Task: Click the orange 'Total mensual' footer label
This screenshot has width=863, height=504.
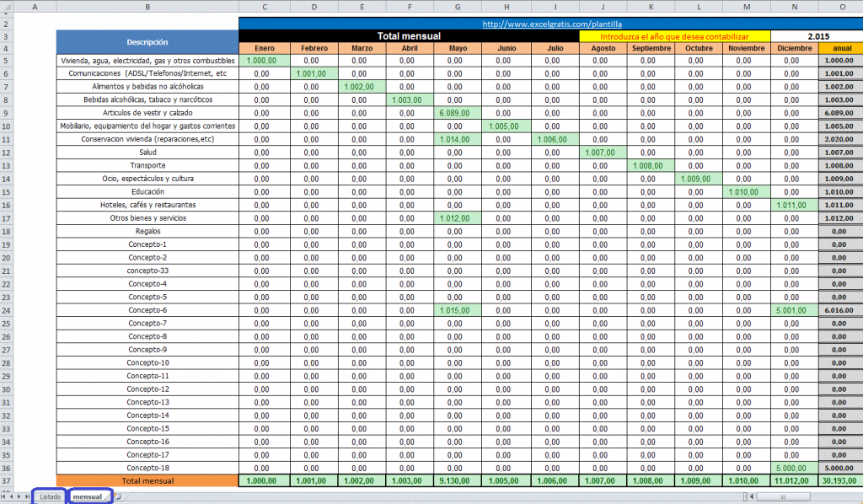Action: pos(147,481)
